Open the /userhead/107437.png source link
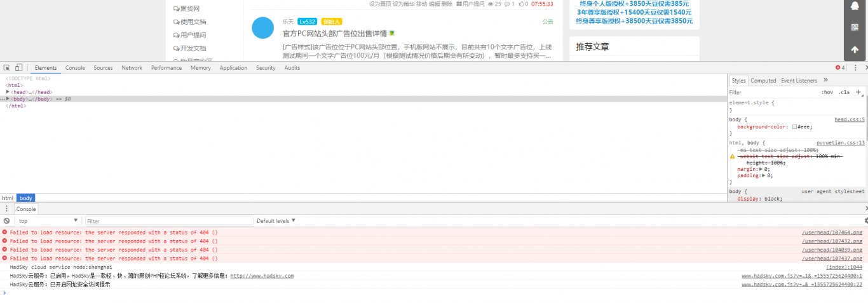The height and width of the screenshot is (303, 868). click(x=832, y=259)
